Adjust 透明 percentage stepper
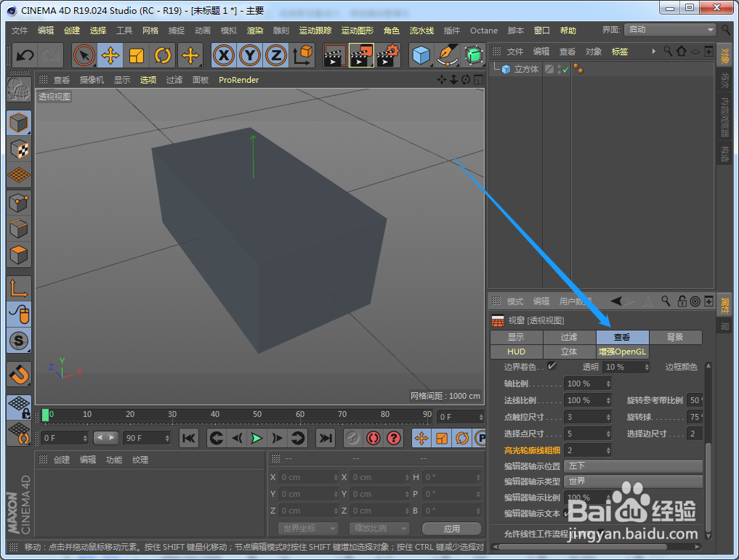This screenshot has height=560, width=739. pos(647,367)
